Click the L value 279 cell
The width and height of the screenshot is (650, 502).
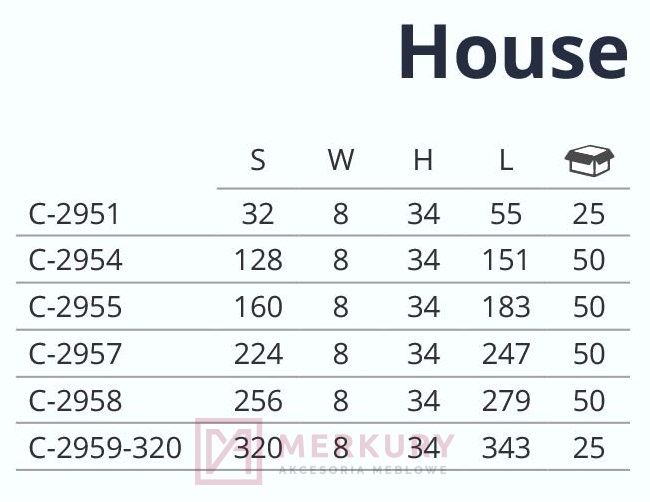pos(505,401)
